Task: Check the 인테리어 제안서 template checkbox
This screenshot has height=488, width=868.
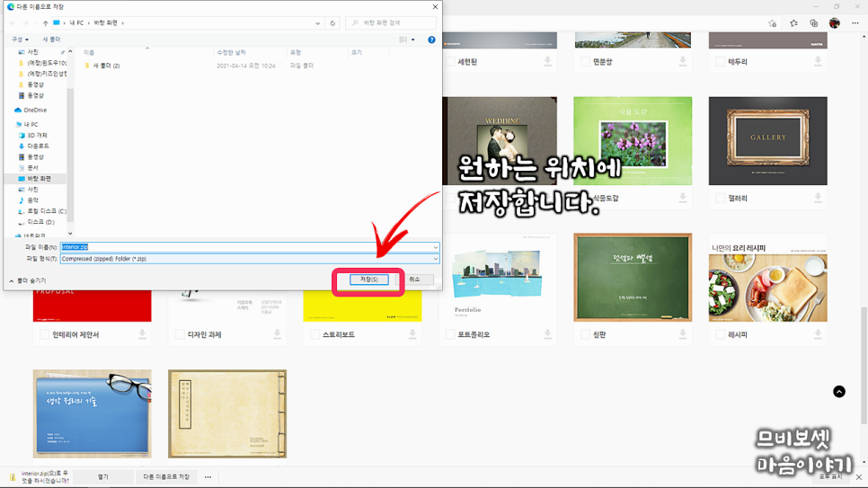Action: tap(44, 334)
